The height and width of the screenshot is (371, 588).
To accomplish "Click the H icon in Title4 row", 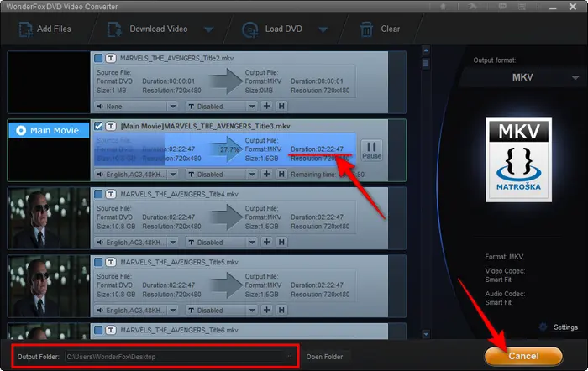I will [x=281, y=243].
